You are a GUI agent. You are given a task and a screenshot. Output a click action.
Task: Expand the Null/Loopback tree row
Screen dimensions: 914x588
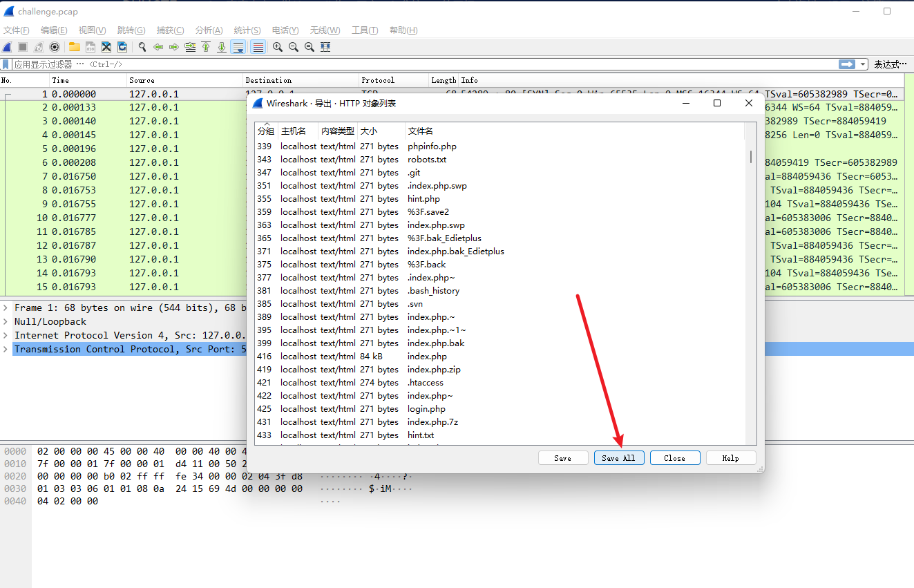click(x=6, y=321)
